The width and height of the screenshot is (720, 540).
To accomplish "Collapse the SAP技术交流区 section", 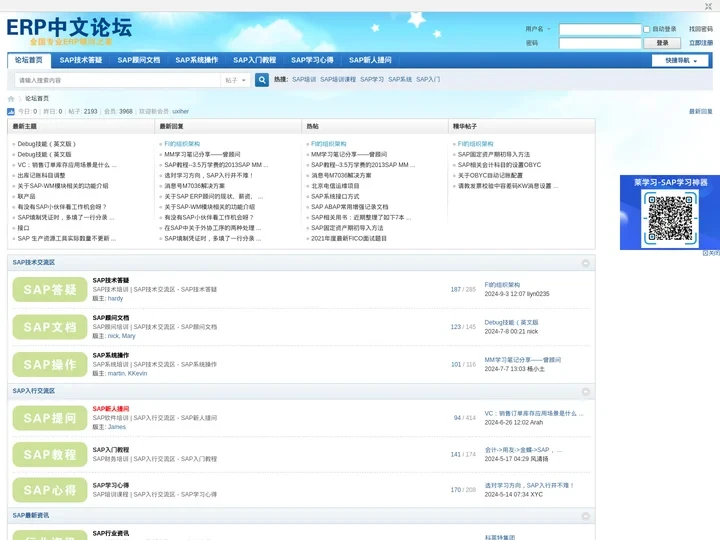I will coord(585,263).
